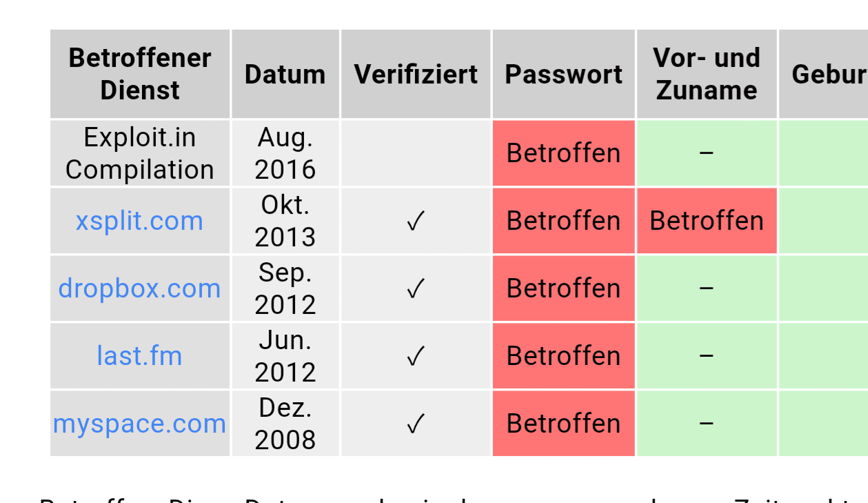Select the Verifiziert column header
Screen dimensions: 868x503
(416, 74)
